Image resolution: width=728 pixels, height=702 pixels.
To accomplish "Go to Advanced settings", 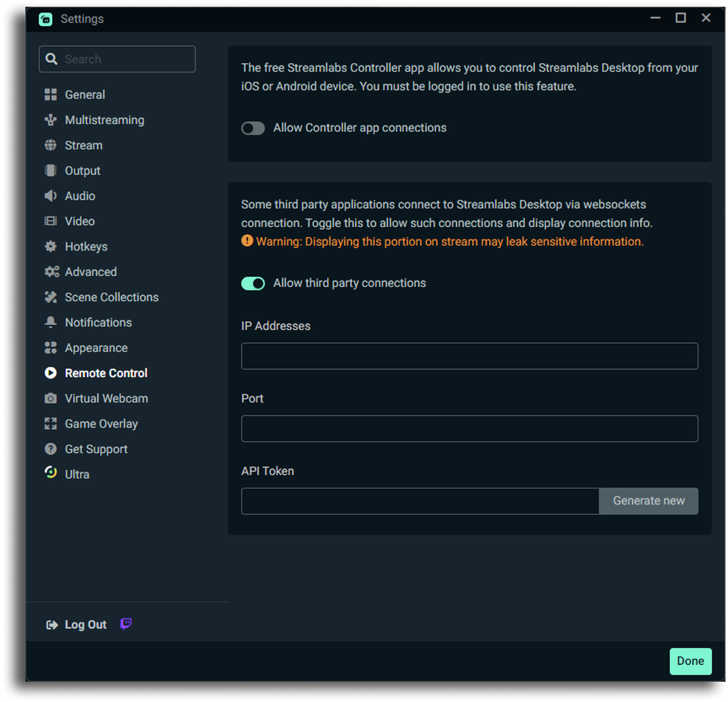I will pos(91,272).
